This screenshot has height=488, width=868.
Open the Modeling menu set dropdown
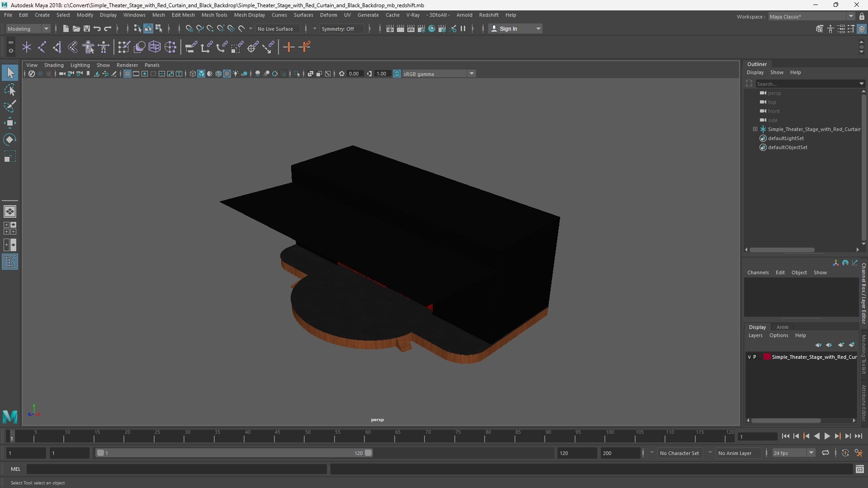tap(28, 28)
